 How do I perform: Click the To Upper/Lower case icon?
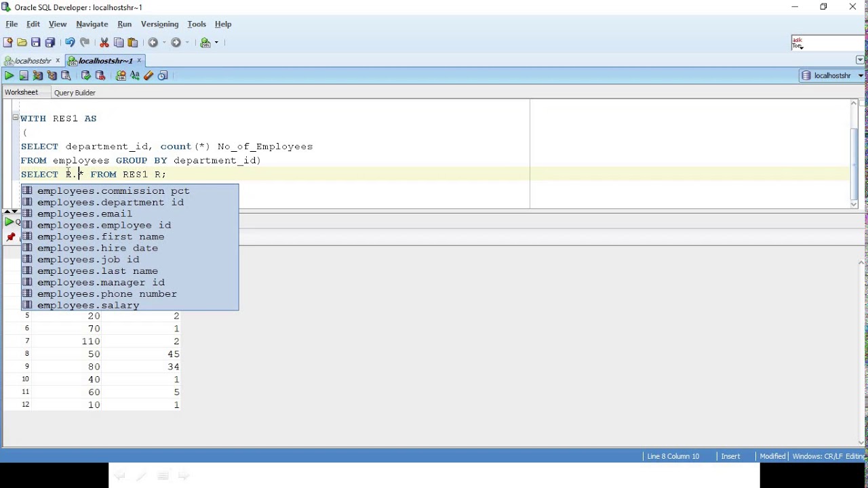(x=135, y=76)
